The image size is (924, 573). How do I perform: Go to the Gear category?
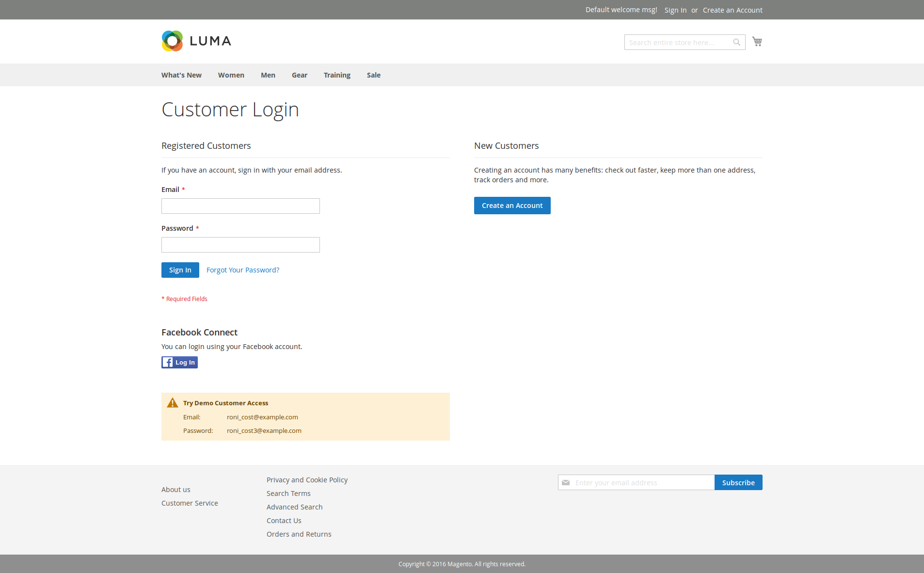[x=299, y=75]
